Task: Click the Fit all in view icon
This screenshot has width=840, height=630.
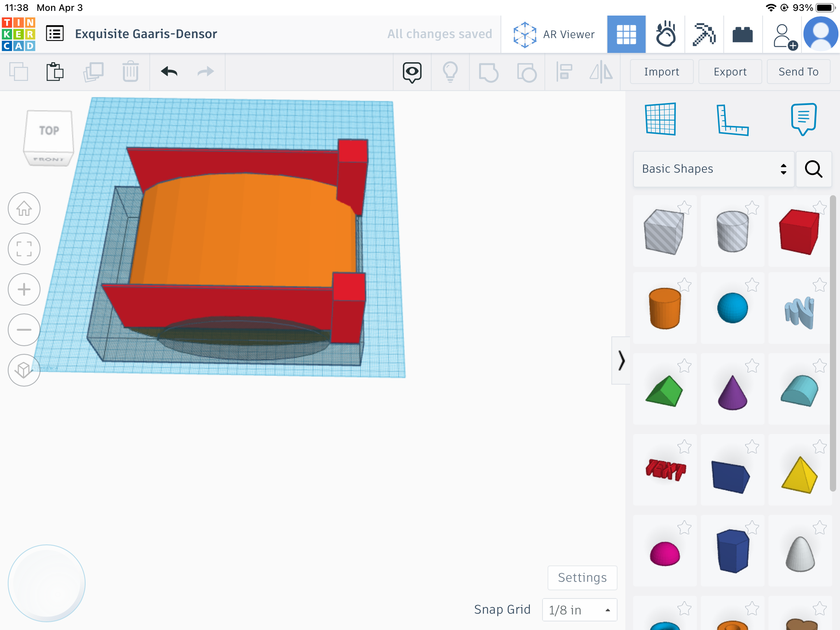Action: [24, 249]
